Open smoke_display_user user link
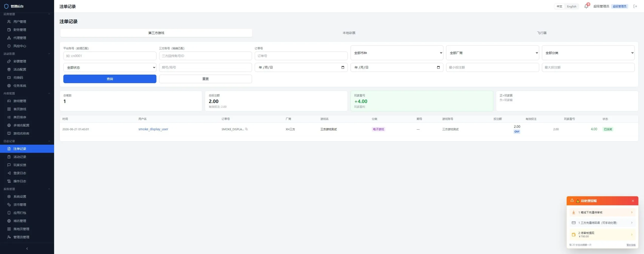 pyautogui.click(x=153, y=129)
